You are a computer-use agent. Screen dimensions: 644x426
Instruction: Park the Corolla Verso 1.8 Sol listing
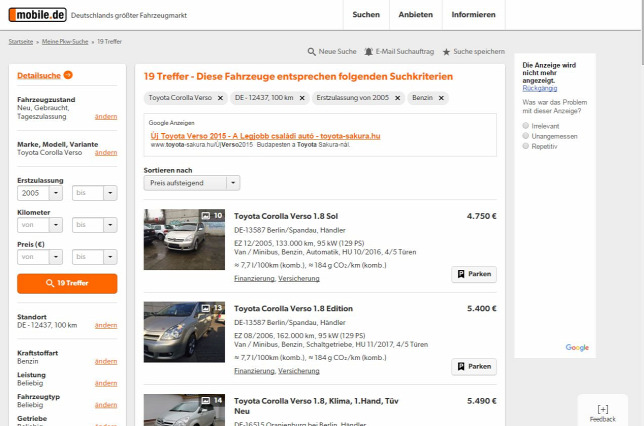tap(474, 274)
